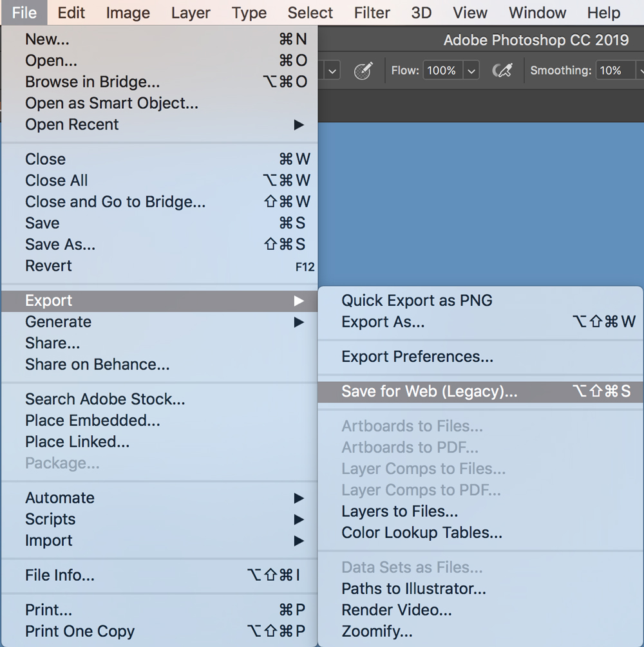Enable the airbrush build-up icon

(x=502, y=71)
